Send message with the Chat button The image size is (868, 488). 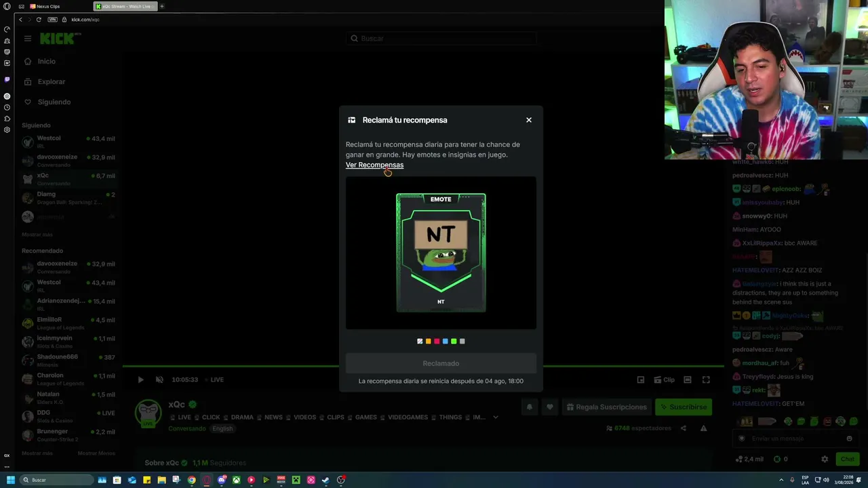coord(848,459)
